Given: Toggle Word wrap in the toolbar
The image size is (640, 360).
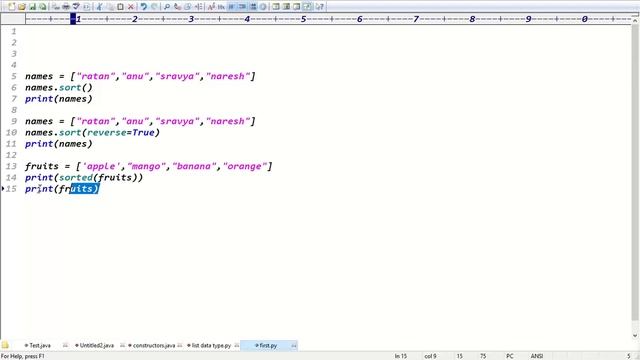Looking at the screenshot, I should [231, 7].
